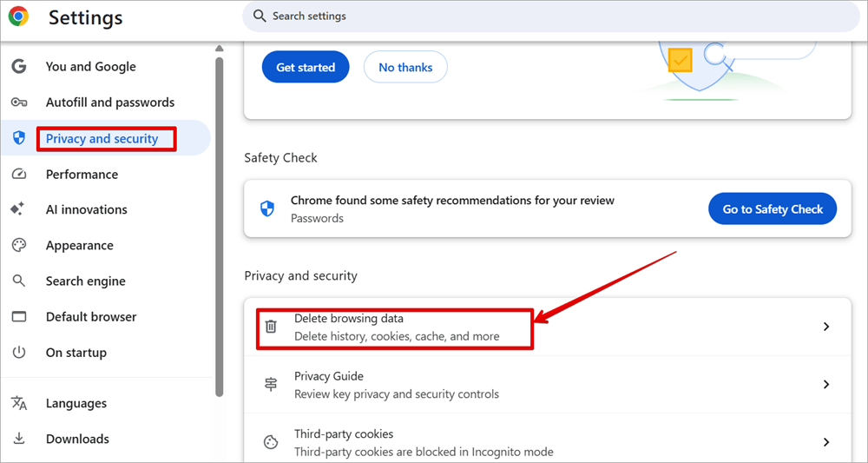Click the Go to Safety Check button
Image resolution: width=868 pixels, height=463 pixels.
773,209
